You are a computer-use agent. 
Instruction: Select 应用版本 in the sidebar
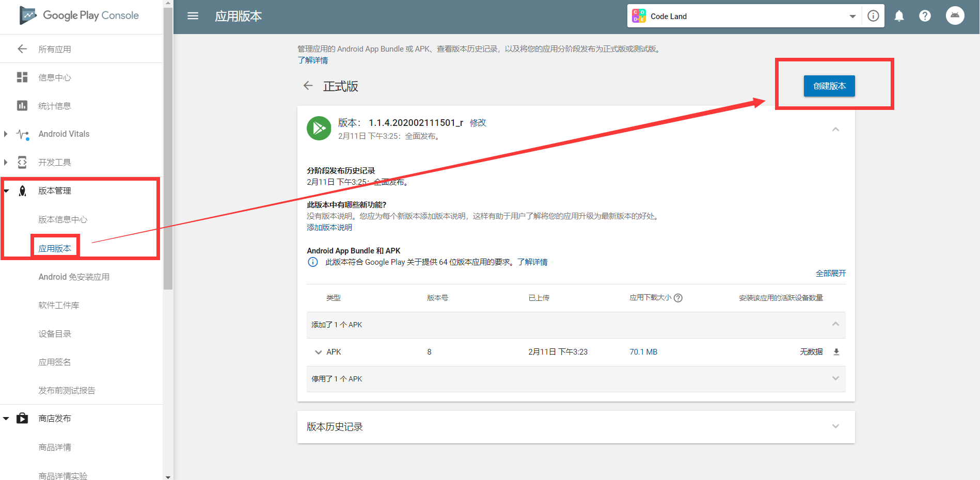coord(55,248)
